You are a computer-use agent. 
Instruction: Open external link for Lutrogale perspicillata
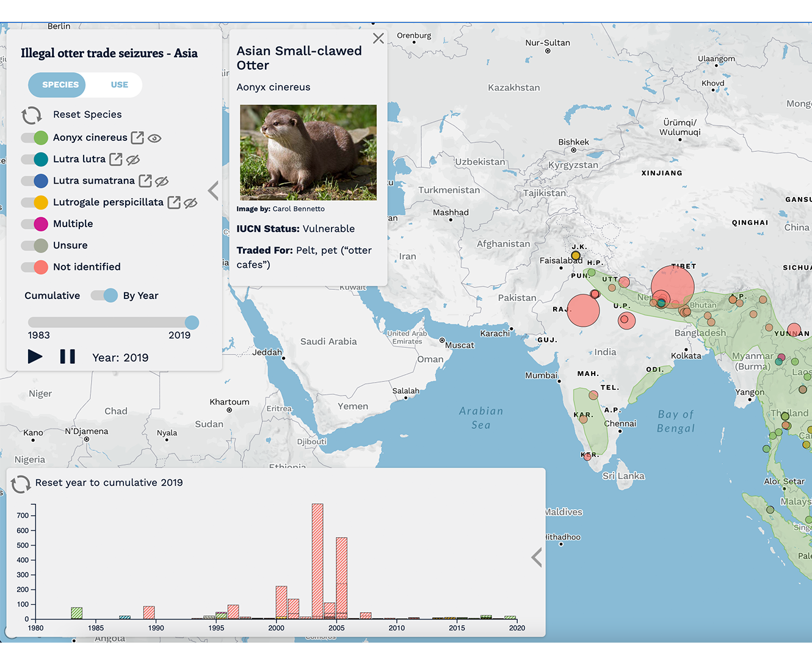click(x=174, y=203)
